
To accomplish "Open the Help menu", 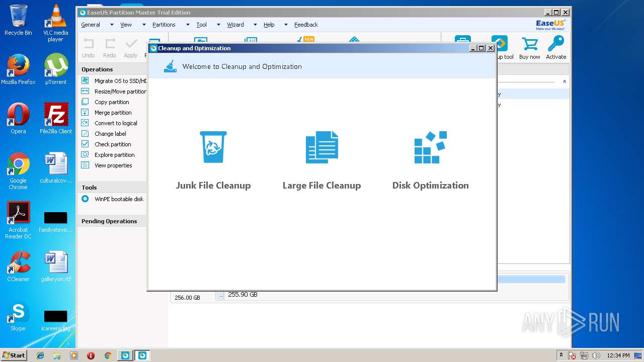I will tap(269, 25).
